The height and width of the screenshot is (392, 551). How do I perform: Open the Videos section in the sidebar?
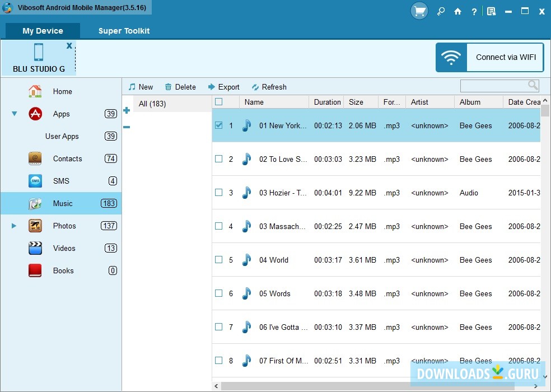coord(64,248)
